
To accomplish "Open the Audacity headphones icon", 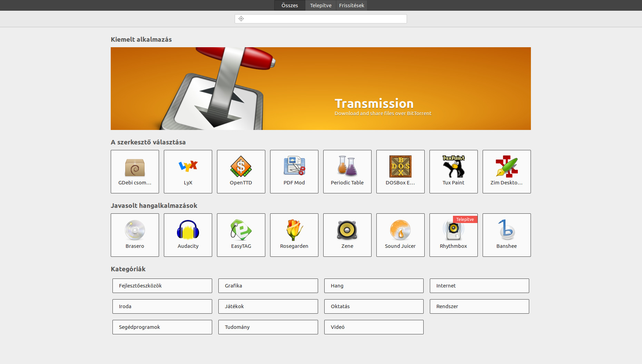I will pyautogui.click(x=188, y=230).
